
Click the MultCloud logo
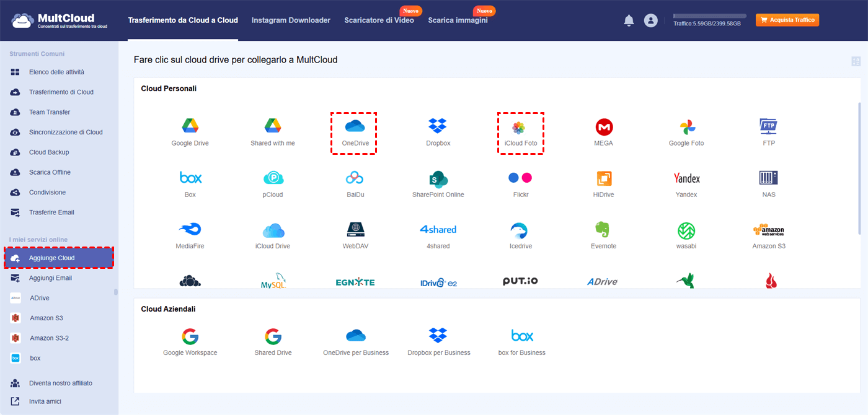pos(59,20)
